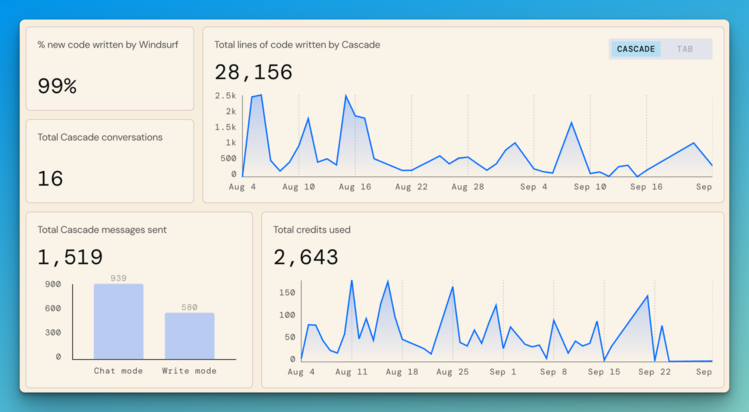Image resolution: width=749 pixels, height=412 pixels.
Task: Click the 900 y-axis label on messages chart
Action: [53, 285]
